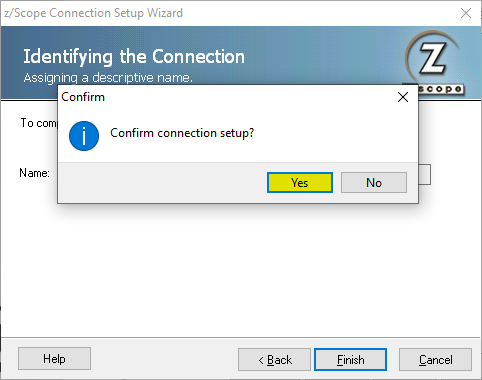Cancel the Connection Setup Wizard
The image size is (482, 380).
[x=435, y=360]
